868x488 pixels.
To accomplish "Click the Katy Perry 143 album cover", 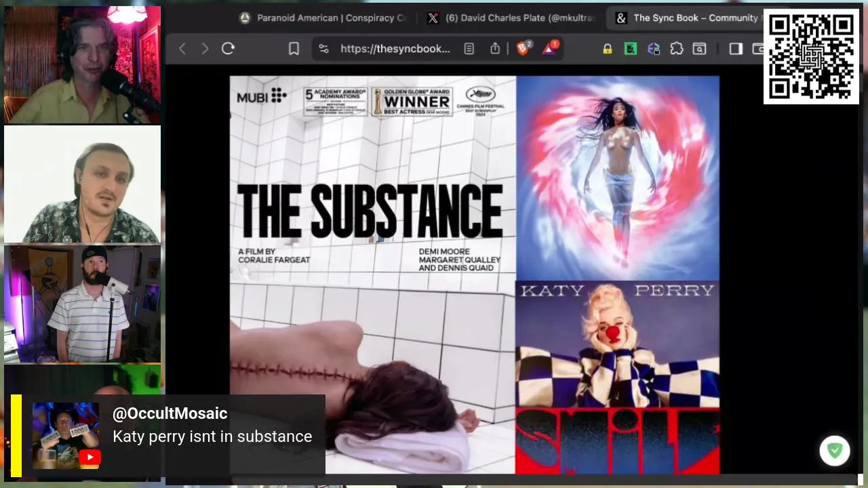I will pyautogui.click(x=617, y=178).
